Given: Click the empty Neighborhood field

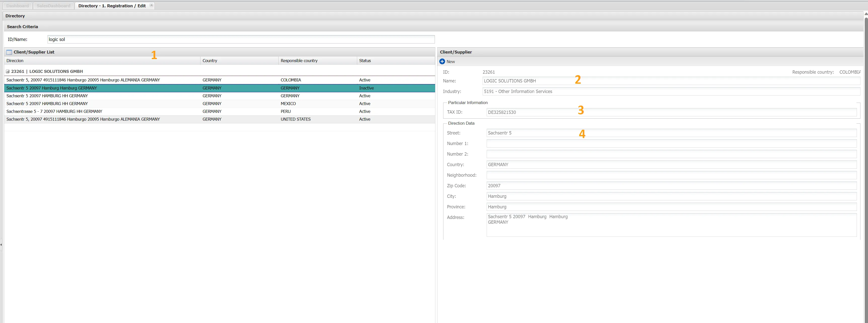Looking at the screenshot, I should coord(672,175).
